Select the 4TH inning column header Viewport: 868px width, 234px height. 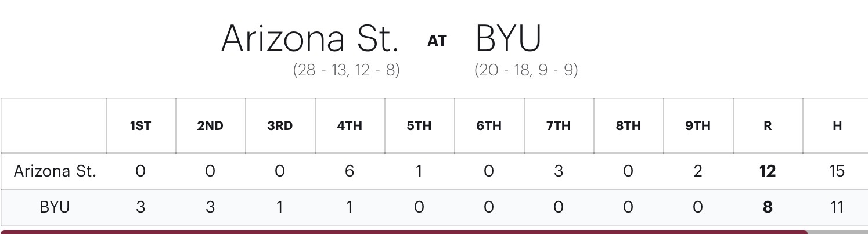350,126
